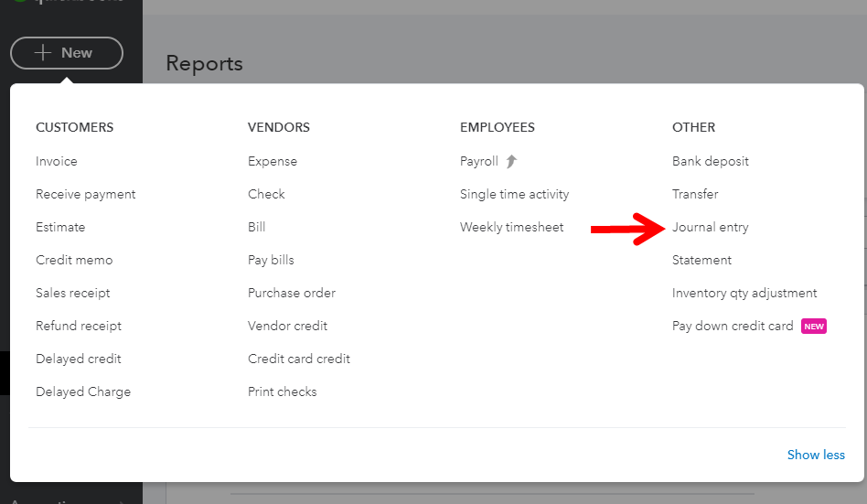867x504 pixels.
Task: Select Sales receipt entry
Action: coord(73,293)
